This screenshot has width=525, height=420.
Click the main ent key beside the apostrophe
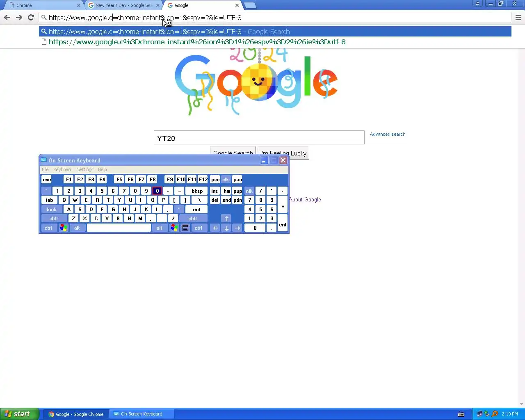[x=197, y=210]
